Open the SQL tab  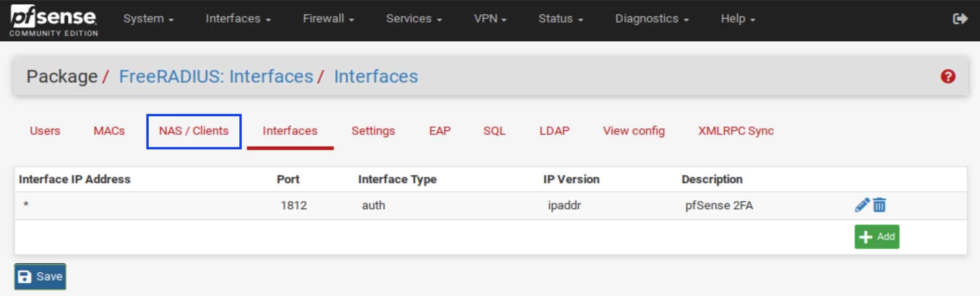tap(494, 131)
